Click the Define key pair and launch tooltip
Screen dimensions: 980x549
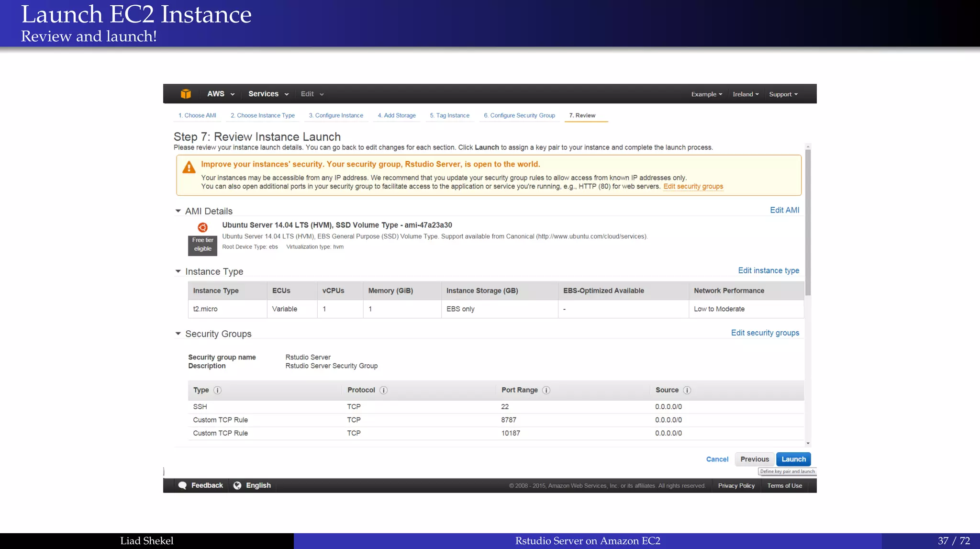[x=787, y=471]
